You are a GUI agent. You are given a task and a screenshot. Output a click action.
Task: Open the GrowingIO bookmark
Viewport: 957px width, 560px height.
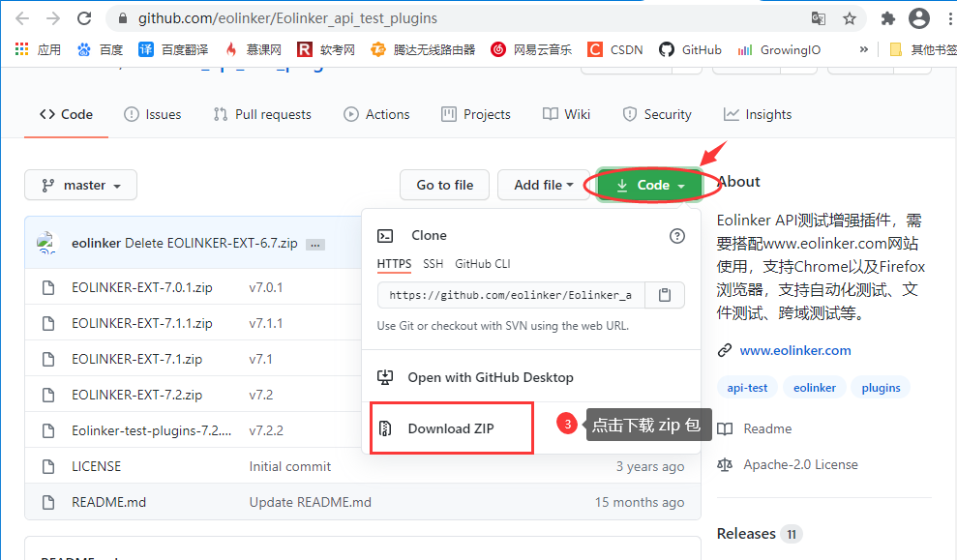tap(778, 49)
